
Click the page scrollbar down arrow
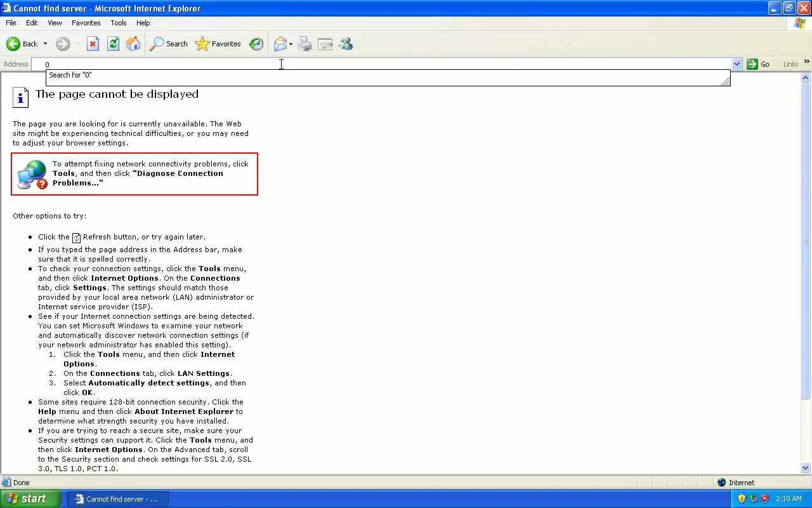pos(806,468)
